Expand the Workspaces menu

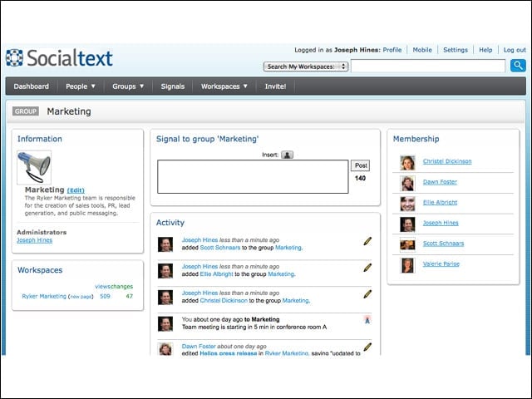[224, 86]
